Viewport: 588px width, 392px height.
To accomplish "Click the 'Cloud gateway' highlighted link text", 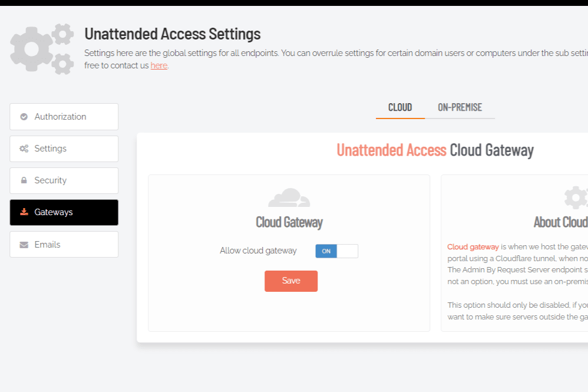I will pyautogui.click(x=473, y=247).
